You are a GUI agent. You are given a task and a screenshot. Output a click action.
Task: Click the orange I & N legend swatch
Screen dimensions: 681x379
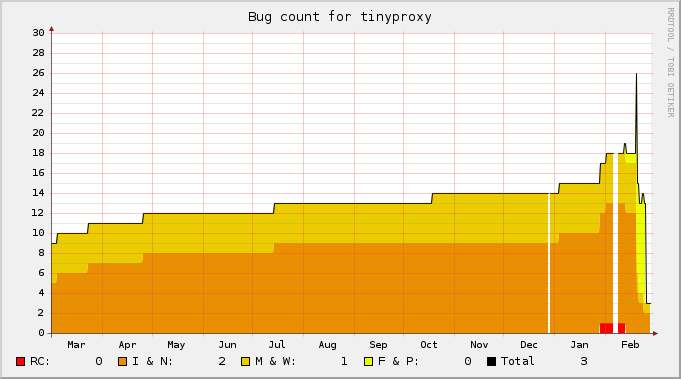tap(122, 361)
